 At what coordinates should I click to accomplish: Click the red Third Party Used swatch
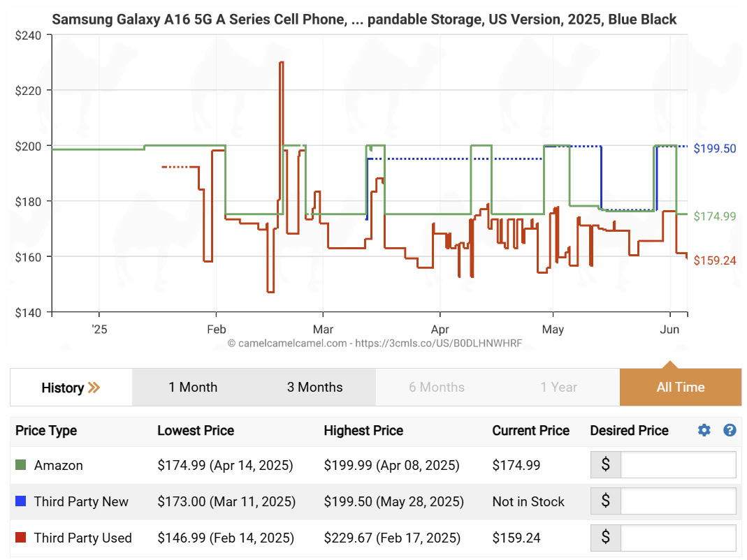tap(21, 538)
